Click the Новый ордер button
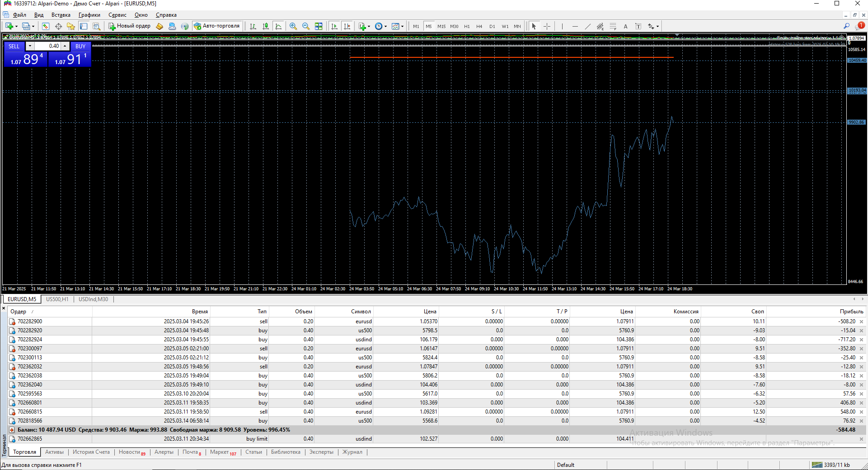 (129, 26)
